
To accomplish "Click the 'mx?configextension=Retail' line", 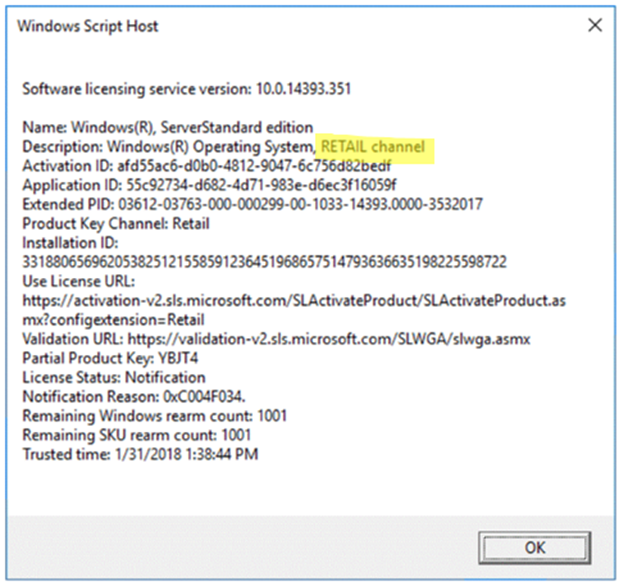I will click(x=113, y=319).
